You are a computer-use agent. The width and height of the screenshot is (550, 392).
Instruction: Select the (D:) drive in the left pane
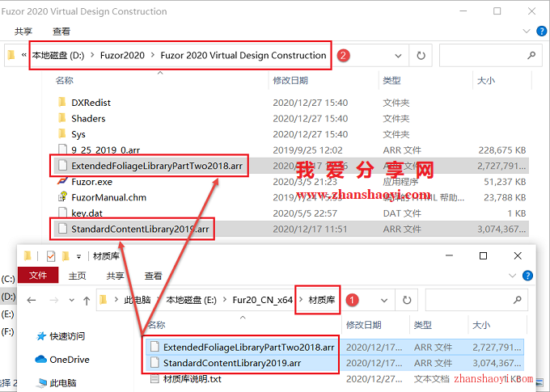(x=8, y=297)
